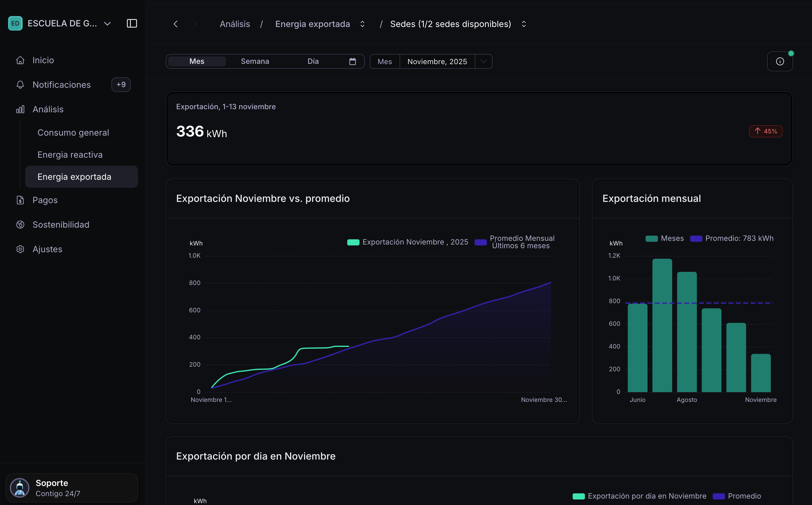Open Notificaciones bell icon
The width and height of the screenshot is (812, 505).
pyautogui.click(x=20, y=85)
